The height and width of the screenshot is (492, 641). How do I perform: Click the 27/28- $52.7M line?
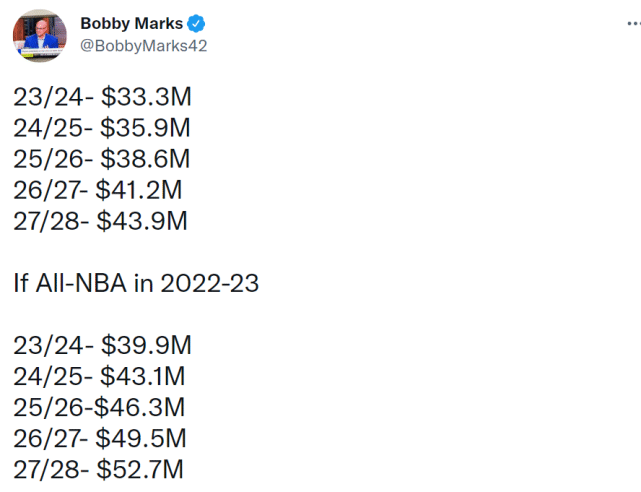[x=98, y=470]
